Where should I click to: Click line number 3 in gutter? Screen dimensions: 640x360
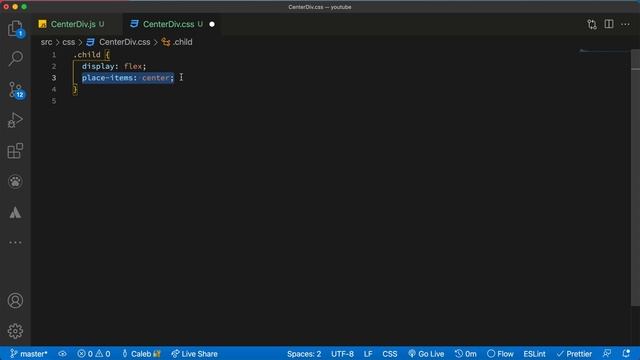coord(53,78)
